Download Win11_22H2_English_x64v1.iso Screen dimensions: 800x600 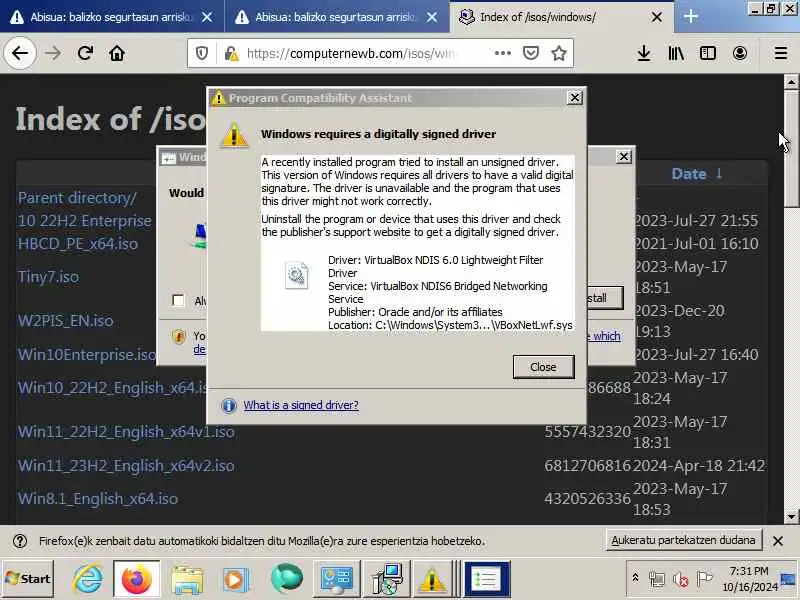tap(126, 432)
